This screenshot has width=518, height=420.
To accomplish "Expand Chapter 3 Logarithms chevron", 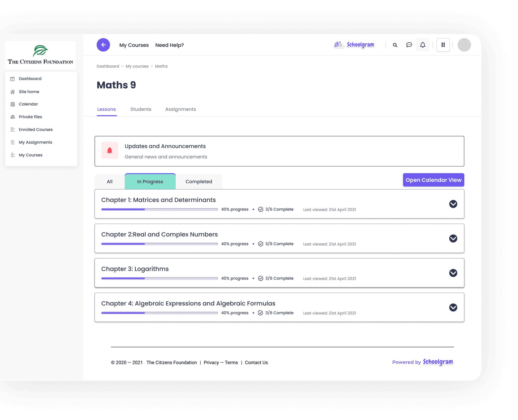I will click(x=453, y=273).
